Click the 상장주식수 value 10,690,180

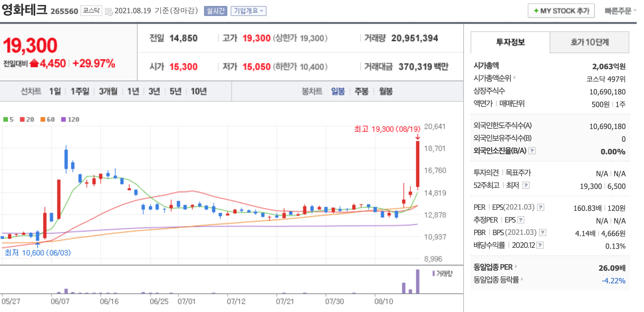coord(607,92)
